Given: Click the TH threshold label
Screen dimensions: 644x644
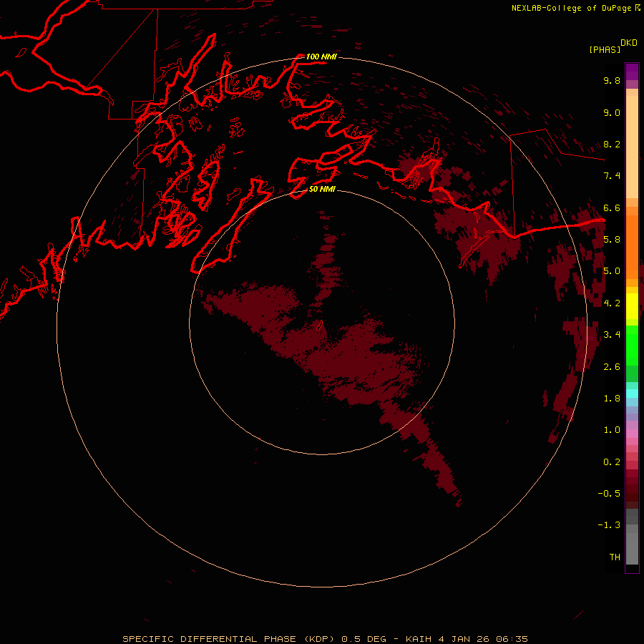Looking at the screenshot, I should 615,557.
